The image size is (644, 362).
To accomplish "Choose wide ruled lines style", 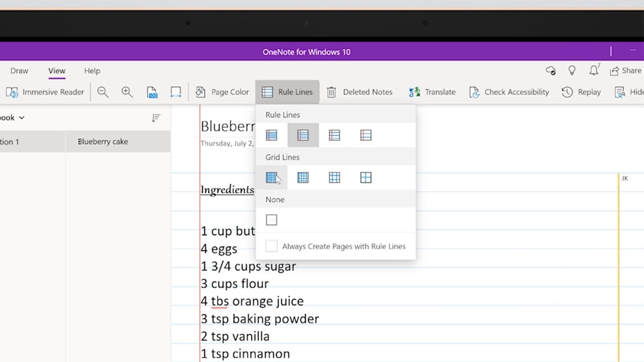I will click(366, 135).
